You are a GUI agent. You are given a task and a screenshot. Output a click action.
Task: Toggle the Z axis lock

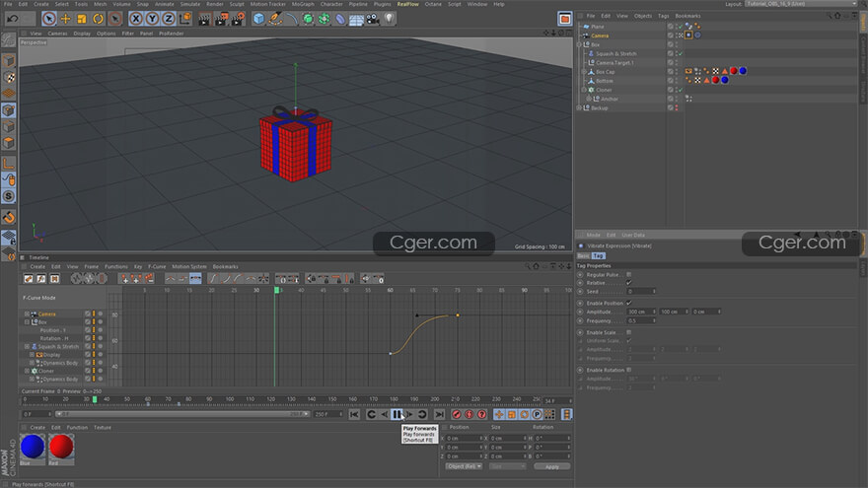pyautogui.click(x=169, y=19)
